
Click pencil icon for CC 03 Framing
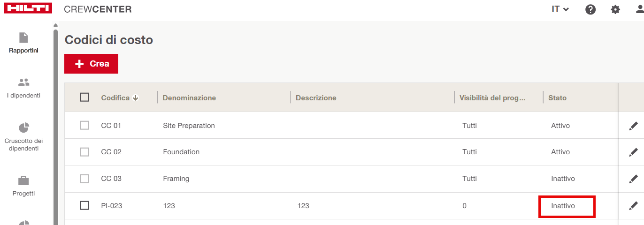(x=633, y=179)
